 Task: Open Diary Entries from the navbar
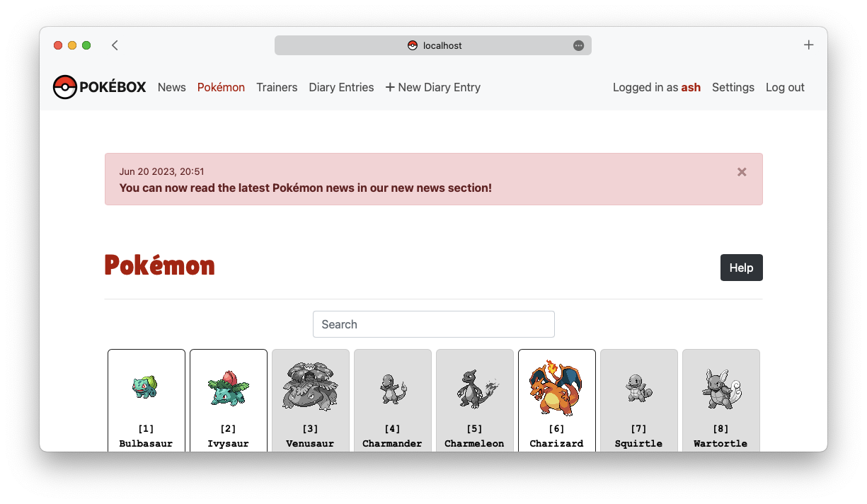(x=341, y=87)
